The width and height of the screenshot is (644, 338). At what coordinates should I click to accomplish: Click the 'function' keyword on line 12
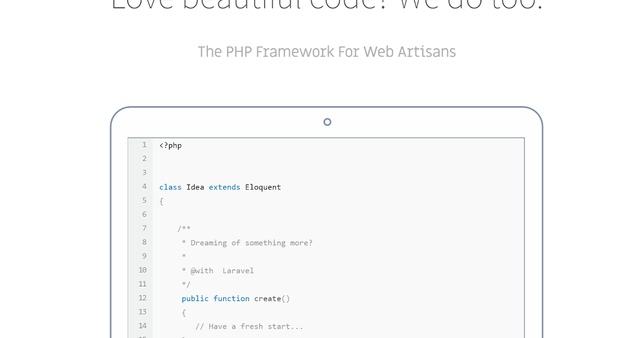point(231,299)
